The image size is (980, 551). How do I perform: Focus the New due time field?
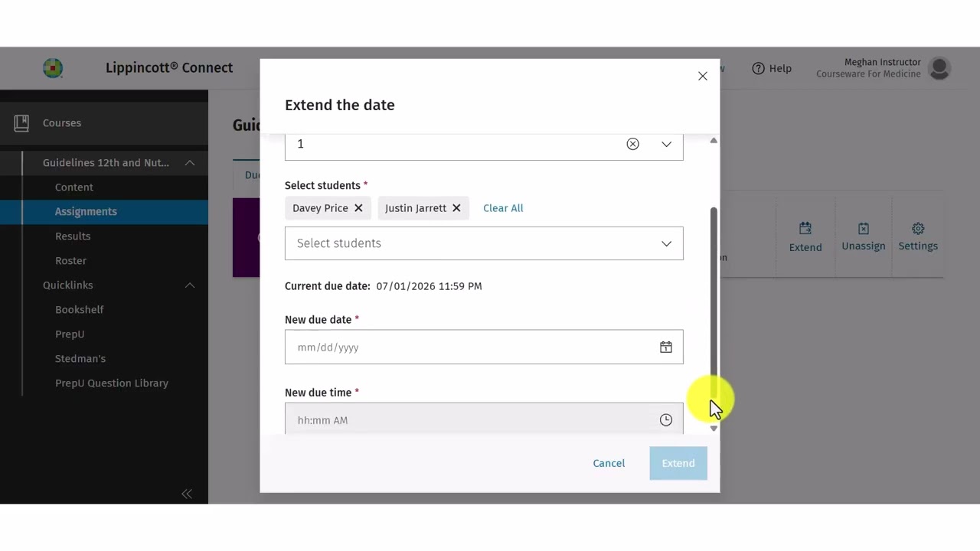484,419
